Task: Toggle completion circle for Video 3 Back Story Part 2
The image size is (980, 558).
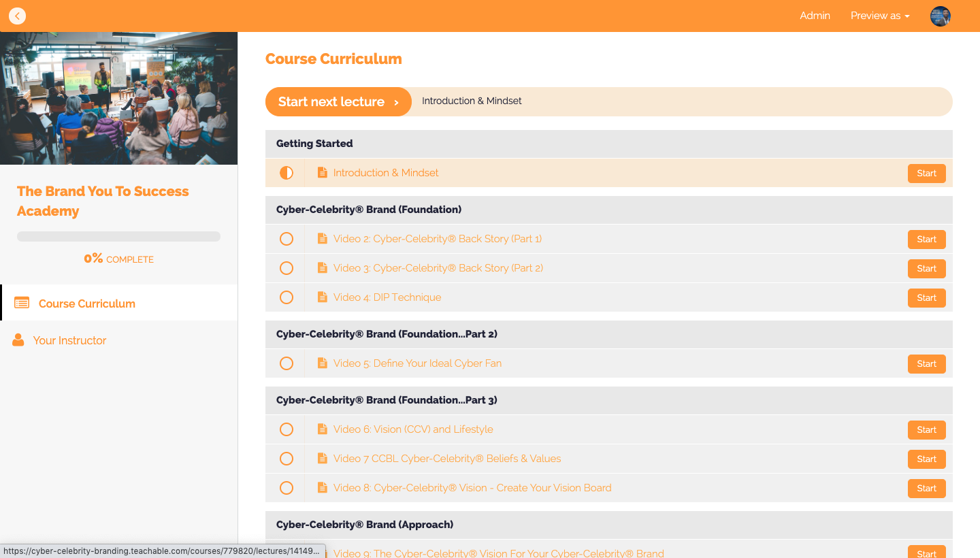Action: (287, 268)
